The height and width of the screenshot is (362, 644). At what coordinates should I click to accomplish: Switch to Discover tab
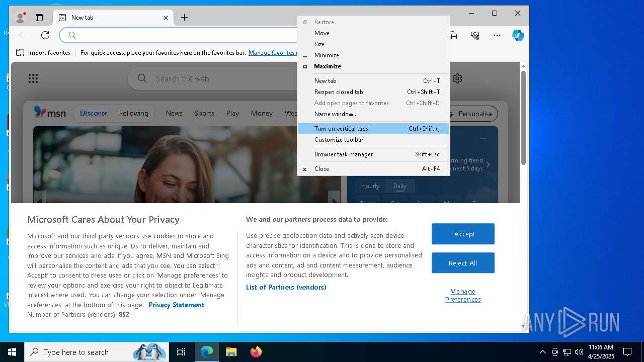coord(94,113)
